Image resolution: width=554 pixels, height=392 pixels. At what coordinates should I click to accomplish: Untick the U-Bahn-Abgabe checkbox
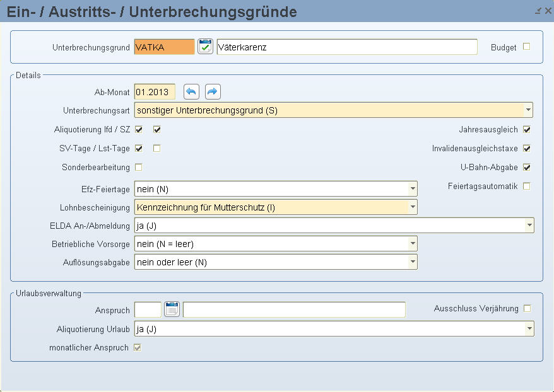coord(526,167)
